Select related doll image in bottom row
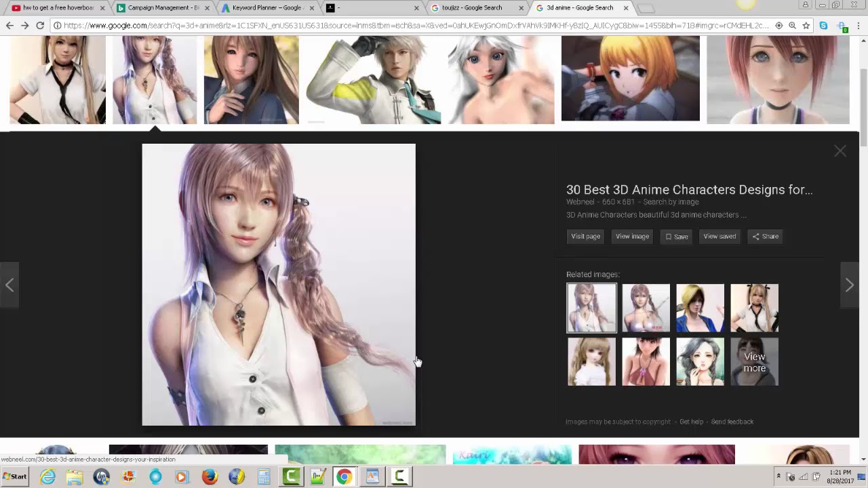The image size is (868, 488). [x=591, y=362]
